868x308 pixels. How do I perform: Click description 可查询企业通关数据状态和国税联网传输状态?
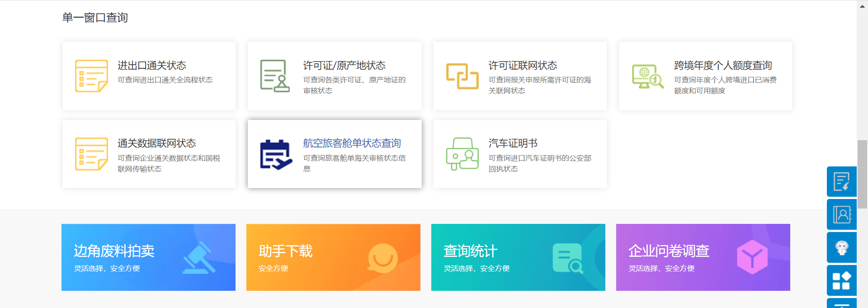tap(169, 163)
